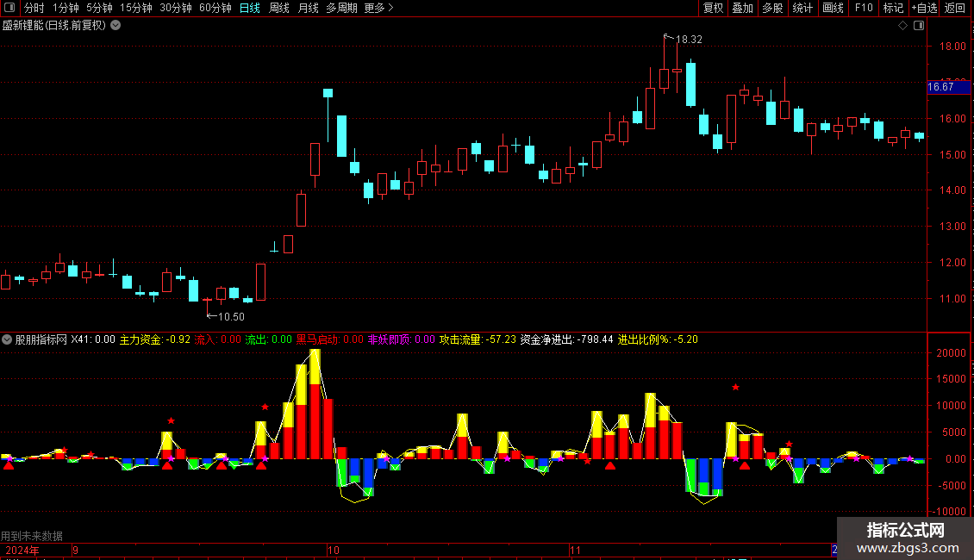Click month 10 marker on time axis

[334, 550]
